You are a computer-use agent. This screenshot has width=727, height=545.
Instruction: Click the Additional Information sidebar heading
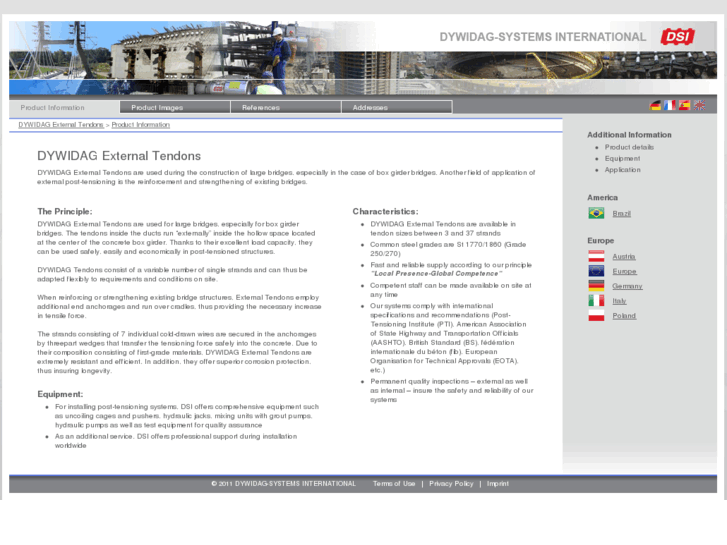click(629, 135)
